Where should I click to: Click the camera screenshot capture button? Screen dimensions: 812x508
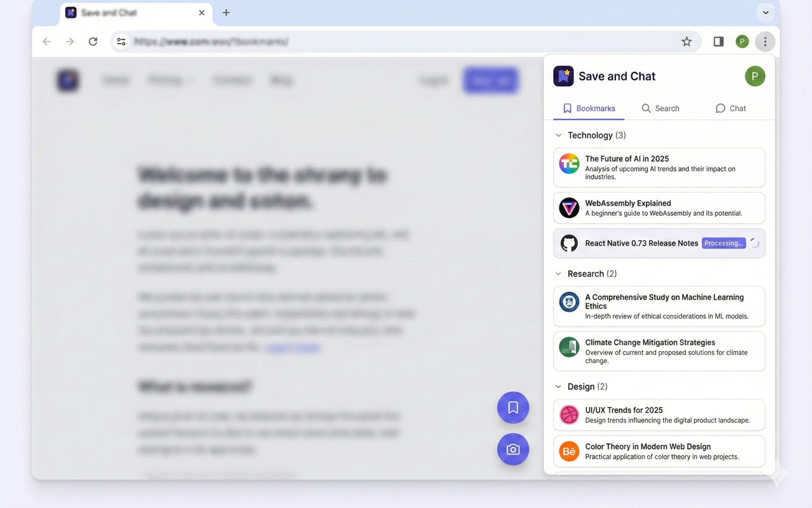click(513, 449)
